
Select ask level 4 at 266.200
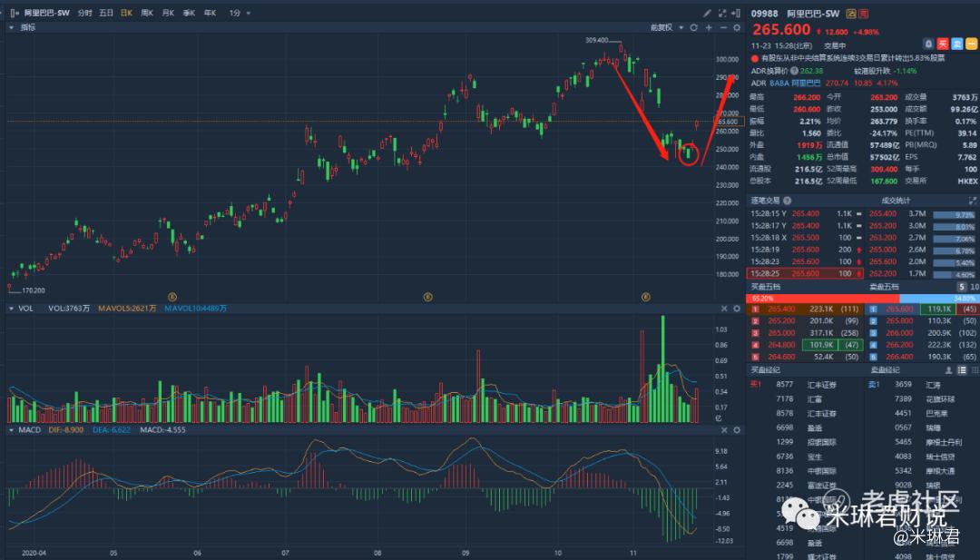[924, 345]
